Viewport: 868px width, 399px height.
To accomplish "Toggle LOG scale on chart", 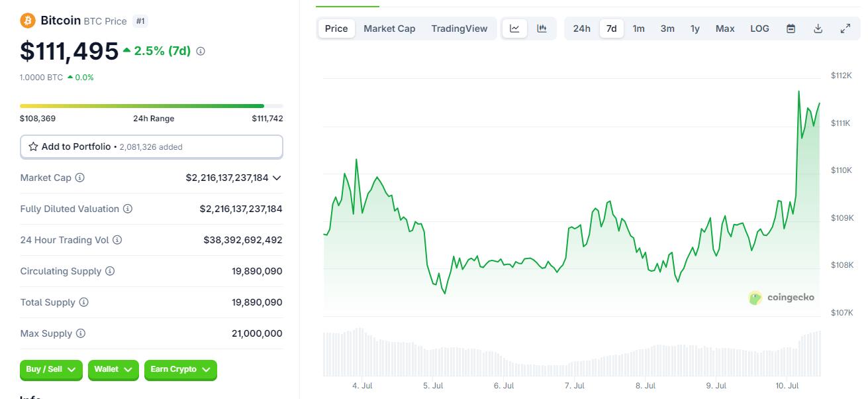I will point(759,28).
